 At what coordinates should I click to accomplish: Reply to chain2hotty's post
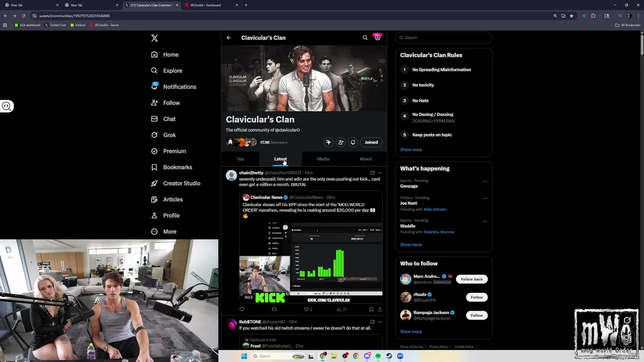coord(242,309)
